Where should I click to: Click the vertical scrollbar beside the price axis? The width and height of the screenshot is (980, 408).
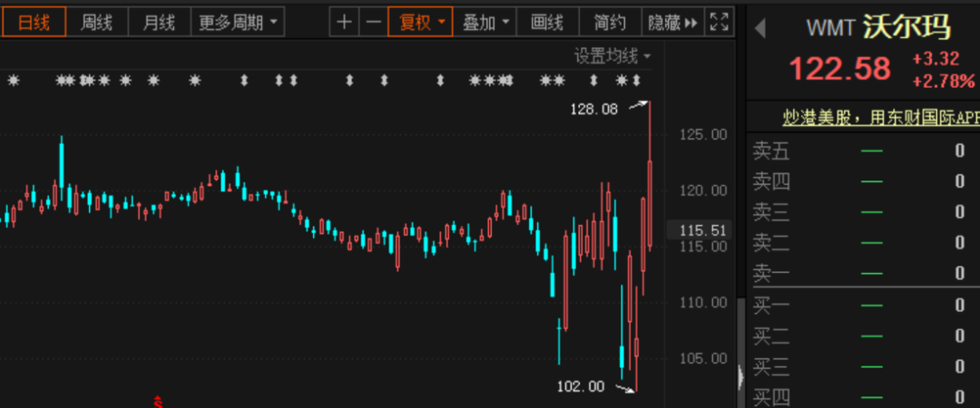[x=741, y=326]
